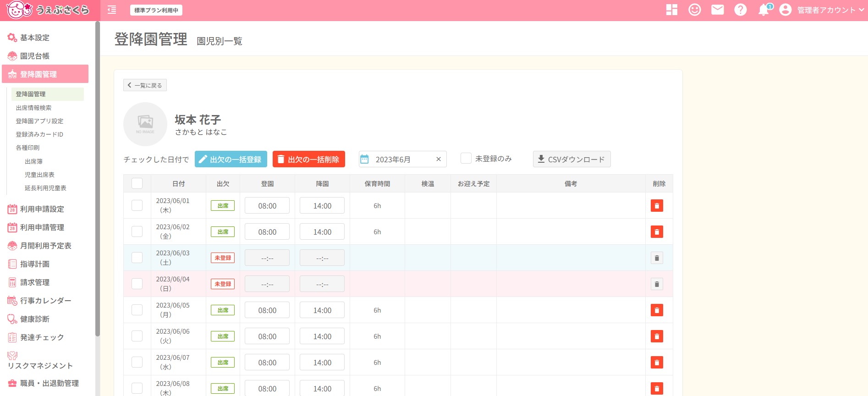This screenshot has width=868, height=396.
Task: Delete the 2023/06/06 attendance record
Action: pos(657,336)
